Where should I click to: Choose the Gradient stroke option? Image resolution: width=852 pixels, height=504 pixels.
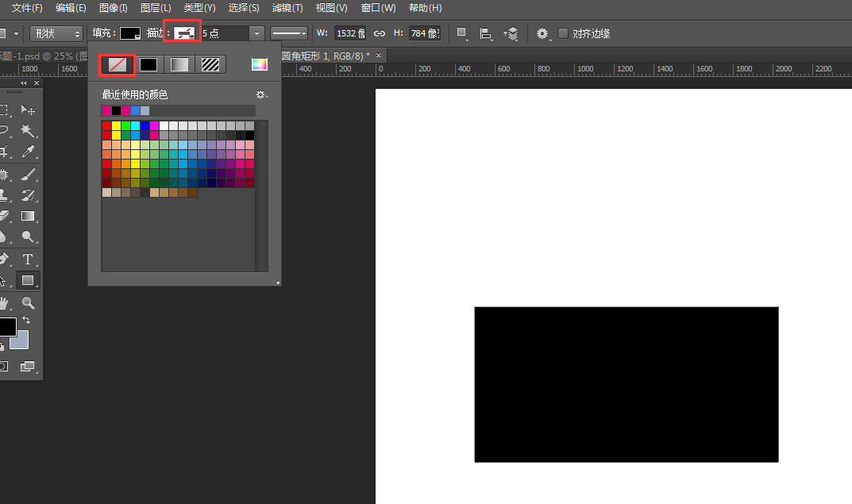pos(179,64)
